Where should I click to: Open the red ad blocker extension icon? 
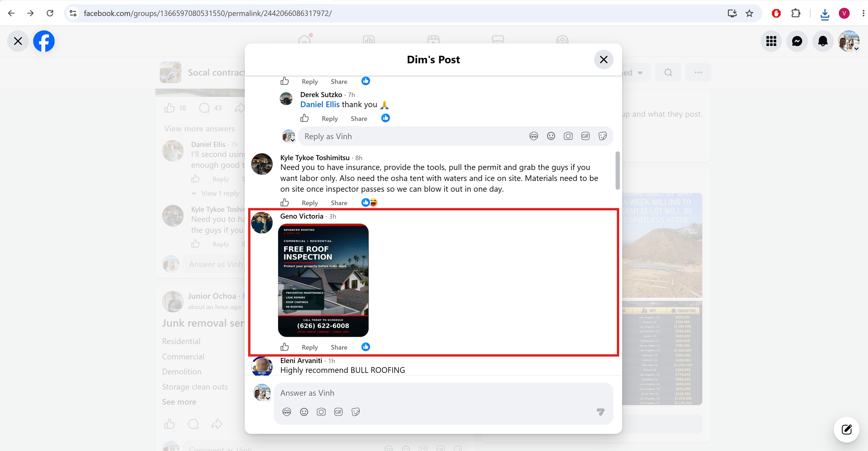coord(776,13)
